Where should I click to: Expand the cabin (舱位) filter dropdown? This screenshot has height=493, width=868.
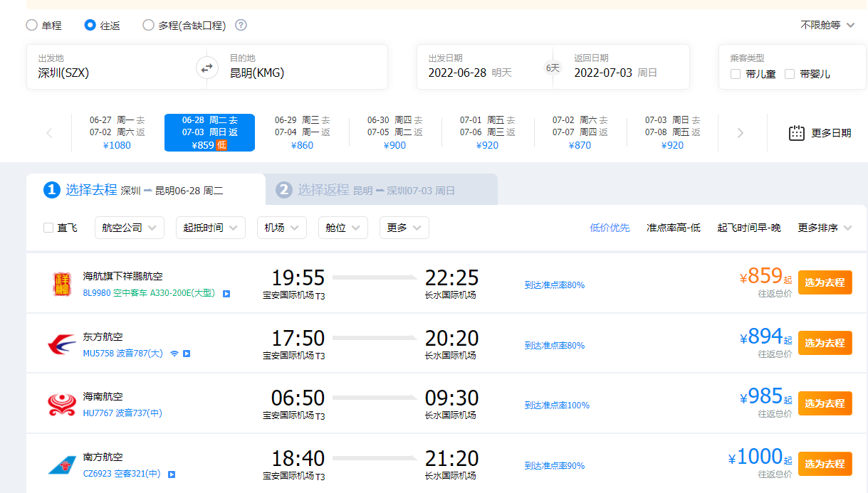pos(343,228)
